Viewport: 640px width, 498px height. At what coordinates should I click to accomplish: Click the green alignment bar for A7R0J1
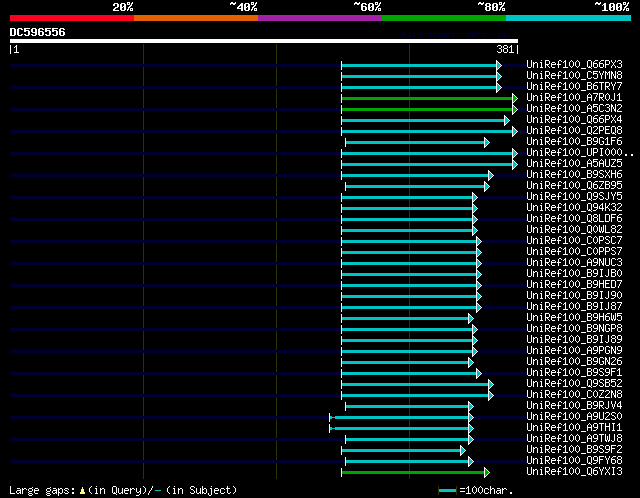429,98
